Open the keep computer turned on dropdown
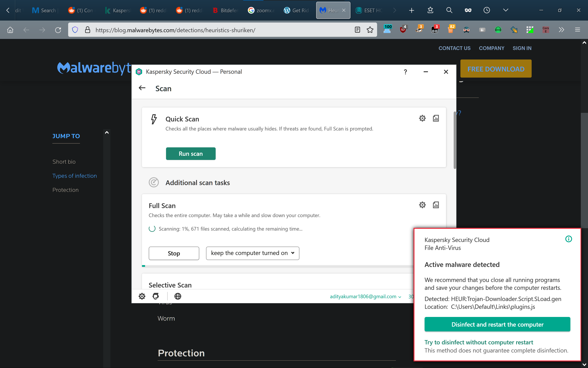This screenshot has width=588, height=368. [x=253, y=253]
